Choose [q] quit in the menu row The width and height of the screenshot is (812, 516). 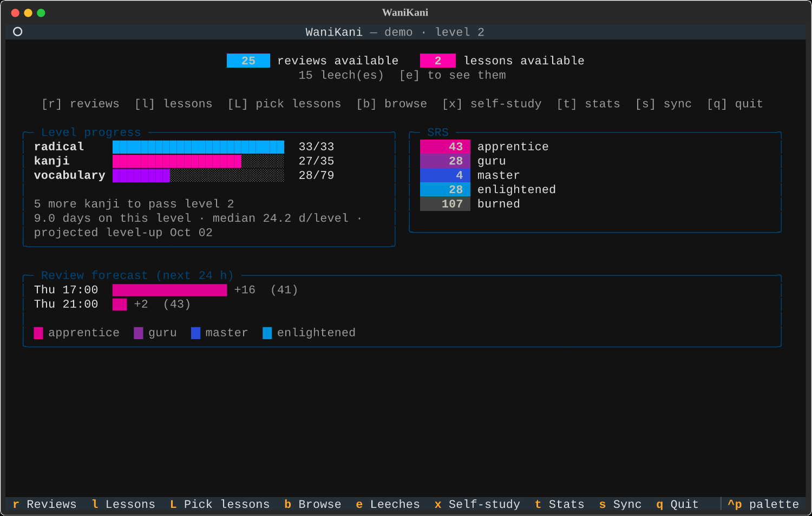tap(735, 104)
